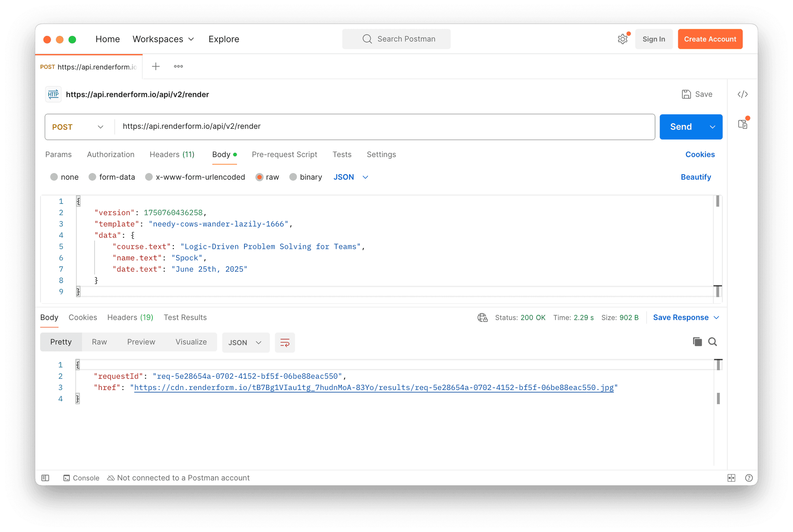Screen dimensions: 793x532
Task: Search response using magnifier icon
Action: (x=712, y=342)
